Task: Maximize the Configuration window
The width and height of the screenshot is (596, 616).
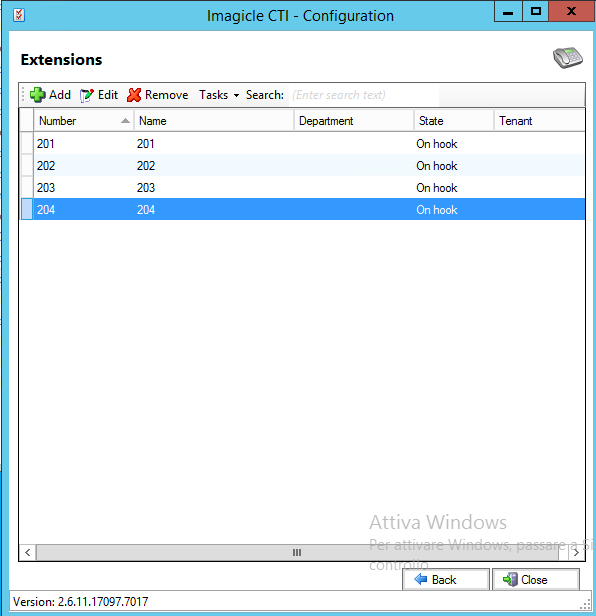Action: click(535, 11)
